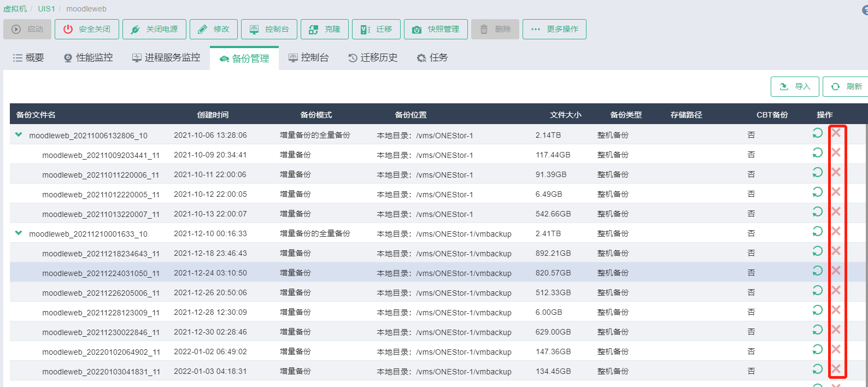
Task: Click the 克隆 clone button
Action: [x=325, y=30]
